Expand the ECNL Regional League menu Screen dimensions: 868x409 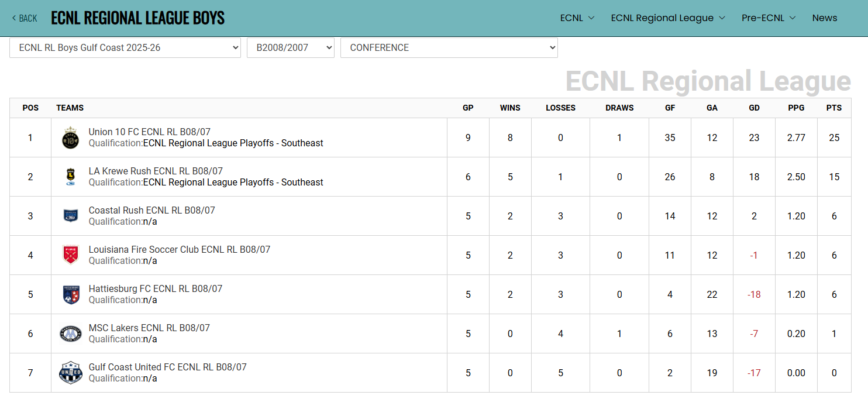667,18
